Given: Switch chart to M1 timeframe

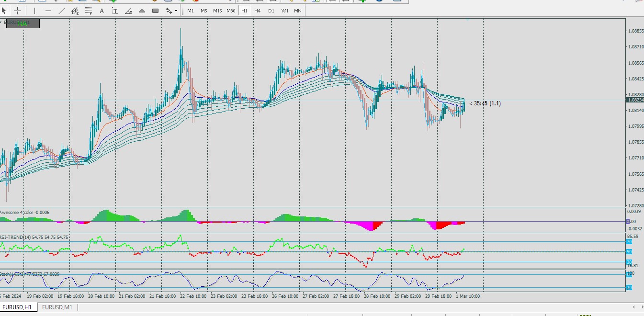Looking at the screenshot, I should click(191, 11).
